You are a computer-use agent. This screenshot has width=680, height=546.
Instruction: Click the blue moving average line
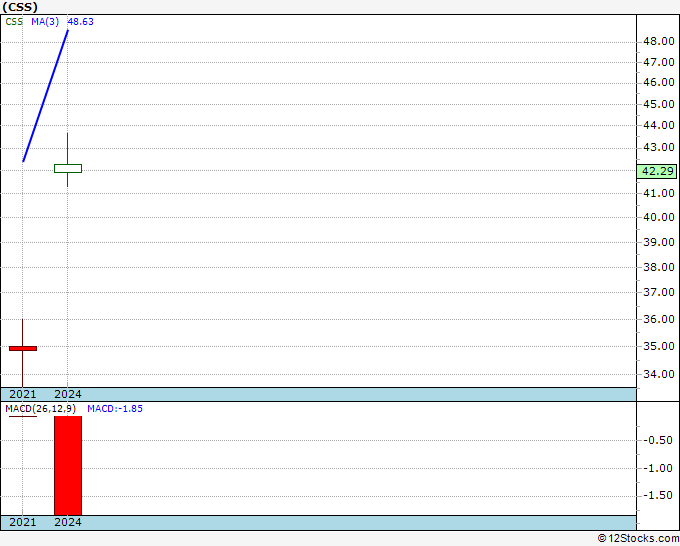[x=46, y=95]
